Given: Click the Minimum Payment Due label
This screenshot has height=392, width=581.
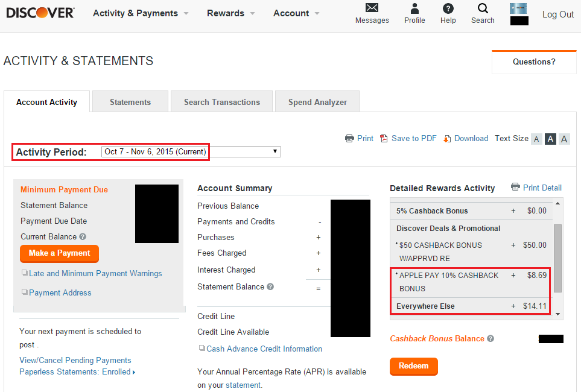Looking at the screenshot, I should [64, 189].
